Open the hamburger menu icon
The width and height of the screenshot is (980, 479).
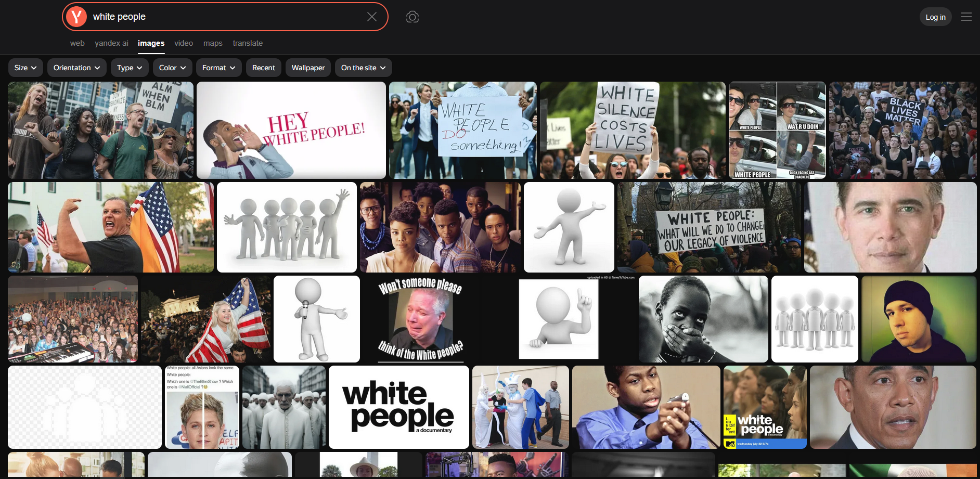click(x=966, y=17)
